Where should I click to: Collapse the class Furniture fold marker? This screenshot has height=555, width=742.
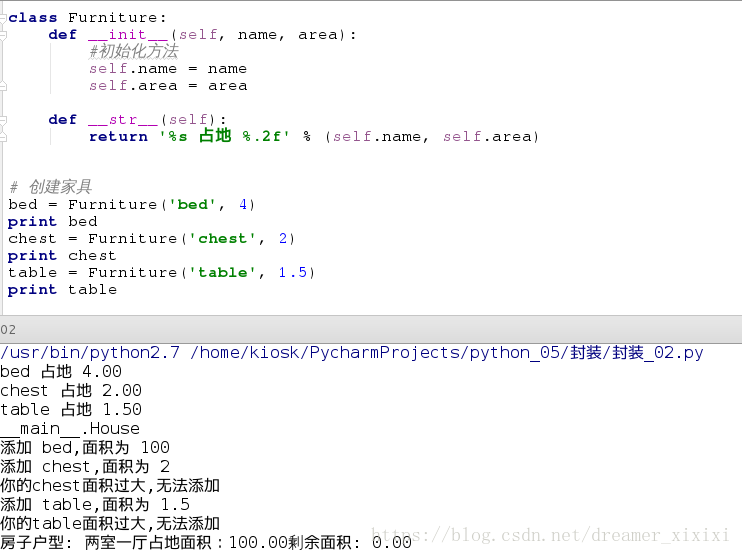pos(3,18)
